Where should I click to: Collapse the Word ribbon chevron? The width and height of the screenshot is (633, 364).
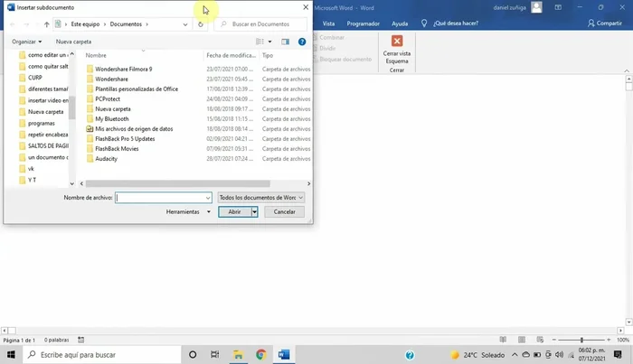coord(627,71)
